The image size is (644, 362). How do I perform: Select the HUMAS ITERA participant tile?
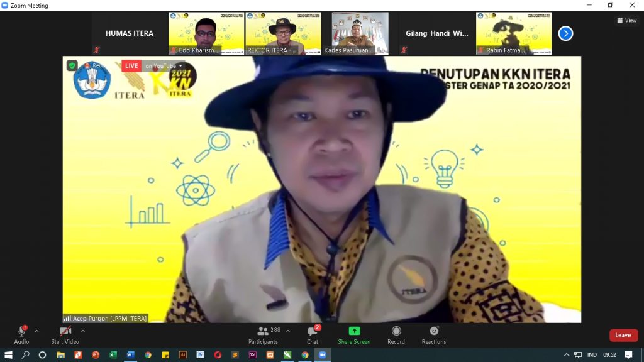[130, 33]
